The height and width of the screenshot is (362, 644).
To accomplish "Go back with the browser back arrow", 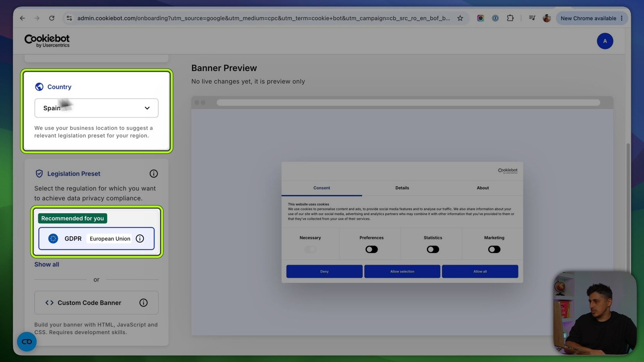I will 23,18.
